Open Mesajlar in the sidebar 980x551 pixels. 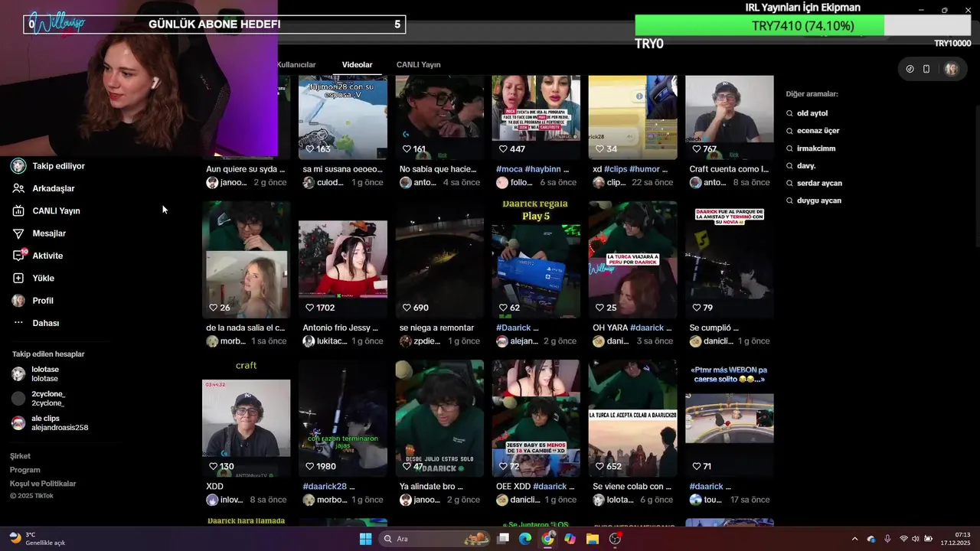click(x=39, y=233)
